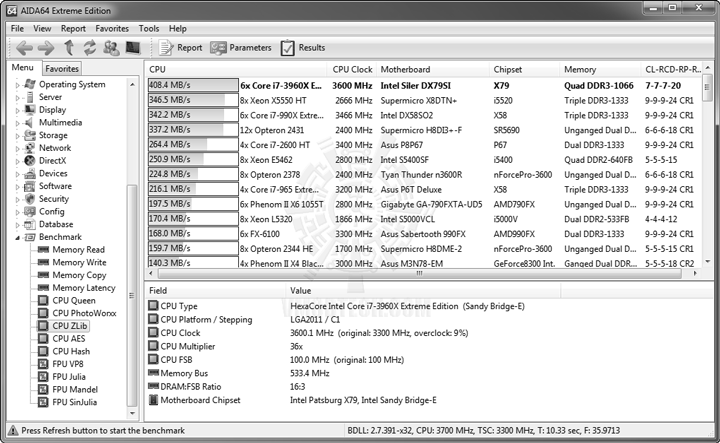Click the CPU AES benchmark icon
Viewport: 720px width, 443px height.
[x=43, y=339]
